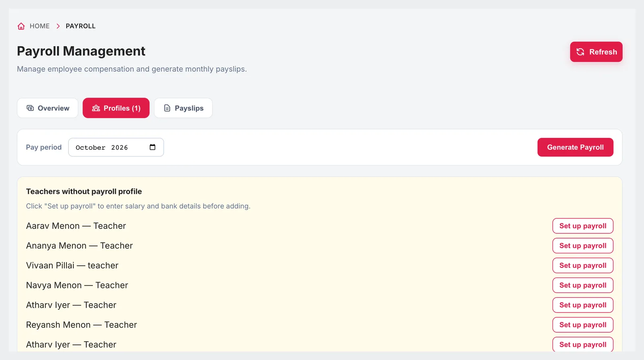Go to the HOME breadcrumb link
Image resolution: width=644 pixels, height=360 pixels.
(39, 26)
